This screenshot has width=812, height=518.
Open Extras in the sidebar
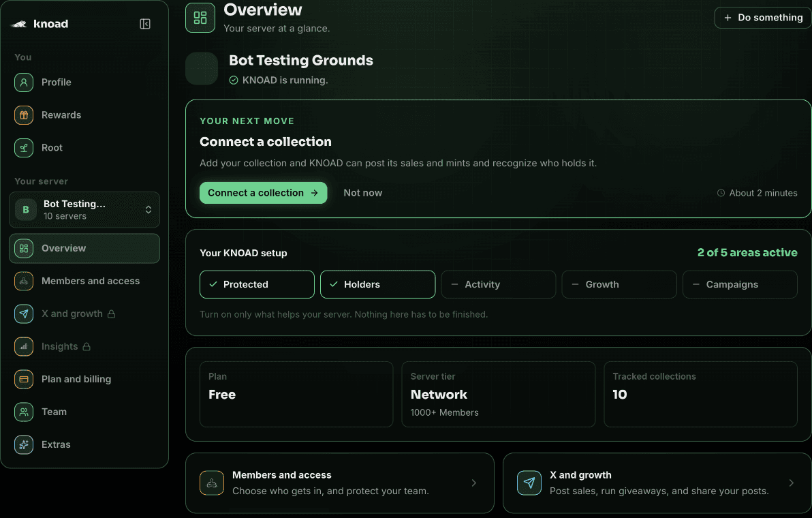point(84,444)
